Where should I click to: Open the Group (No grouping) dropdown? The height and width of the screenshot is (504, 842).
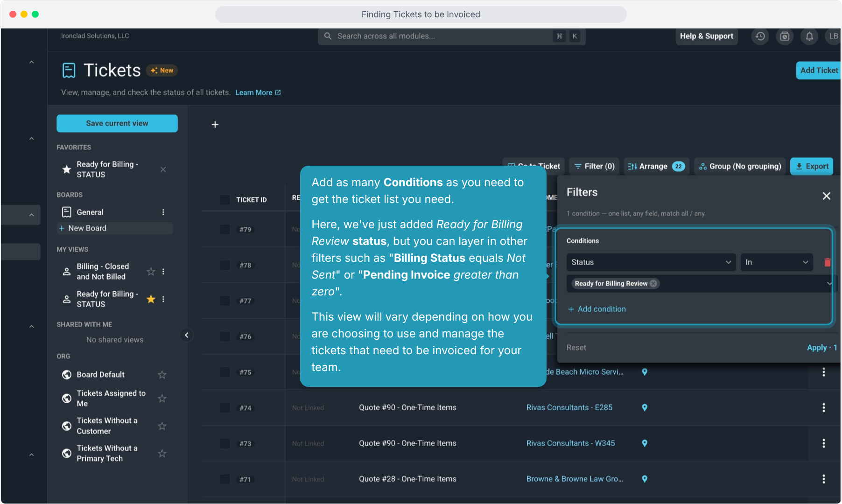click(x=740, y=167)
